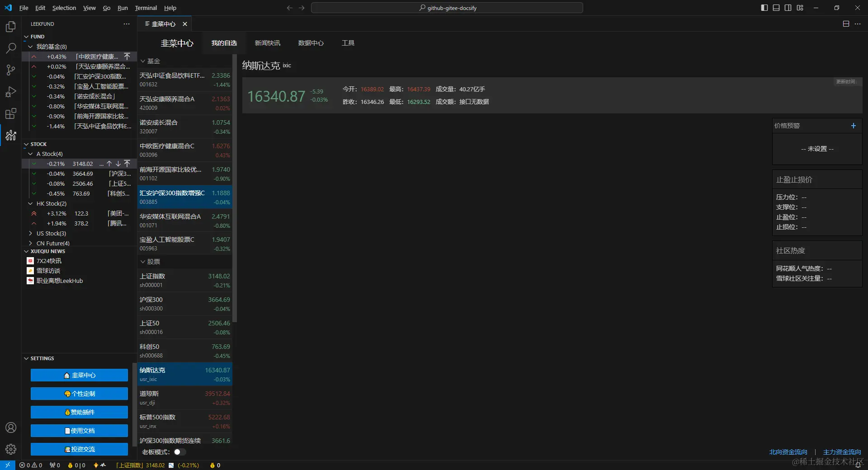Image resolution: width=868 pixels, height=470 pixels.
Task: Open the File menu
Action: coord(24,8)
